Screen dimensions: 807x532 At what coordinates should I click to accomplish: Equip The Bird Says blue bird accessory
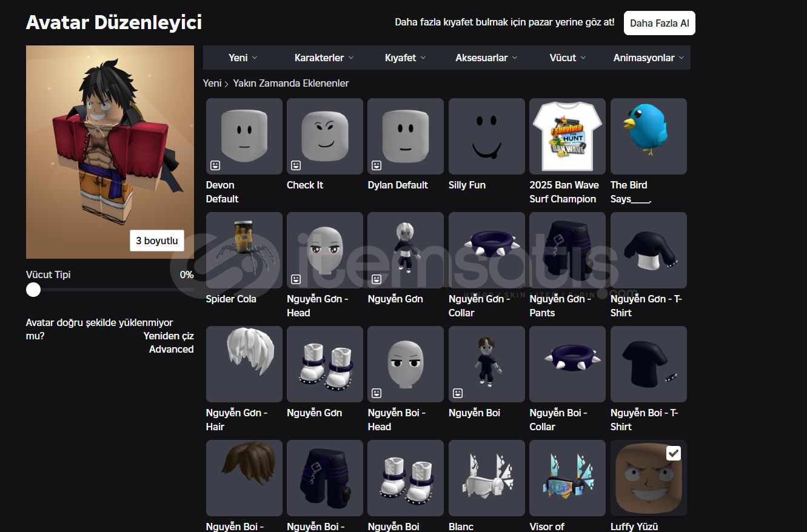tap(649, 136)
